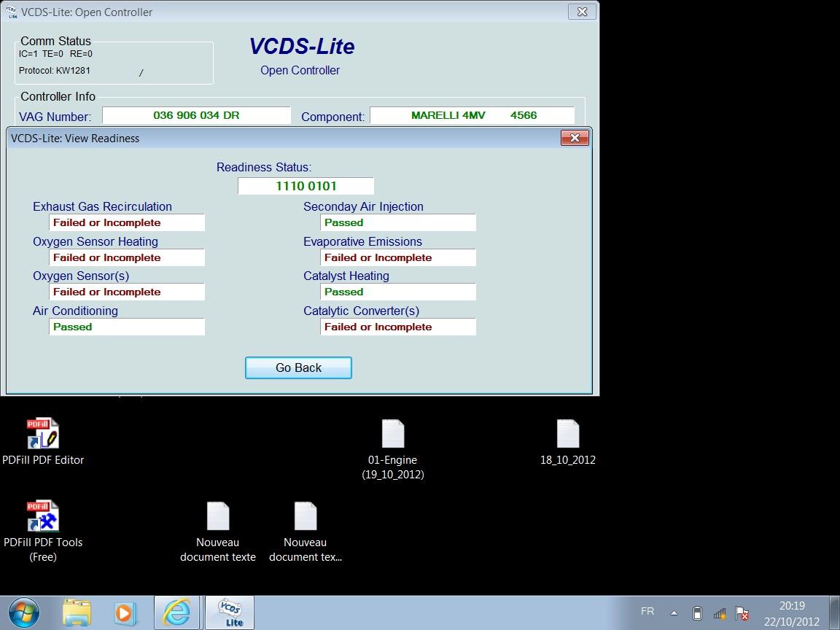Close the View Readiness dialog
This screenshot has height=630, width=840.
(x=575, y=139)
